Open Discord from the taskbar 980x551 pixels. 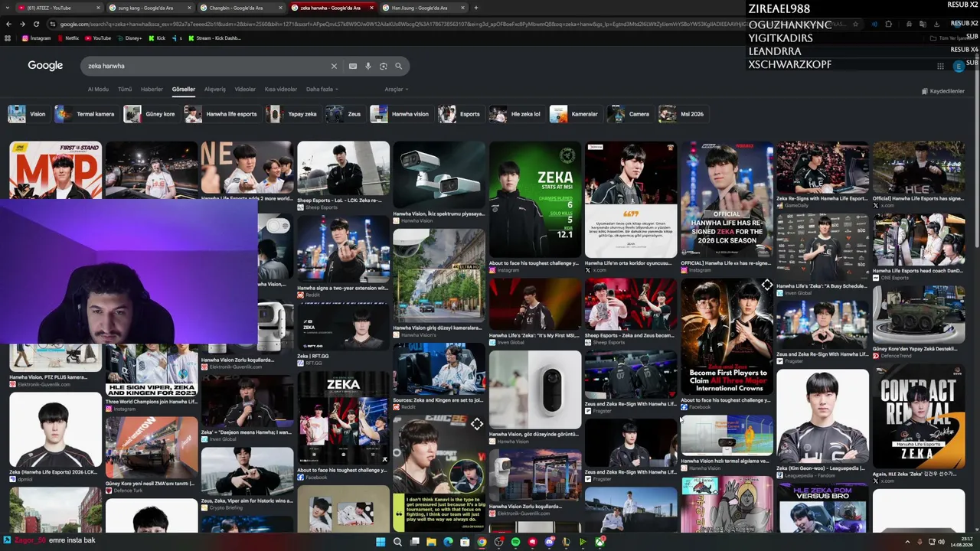click(x=549, y=542)
